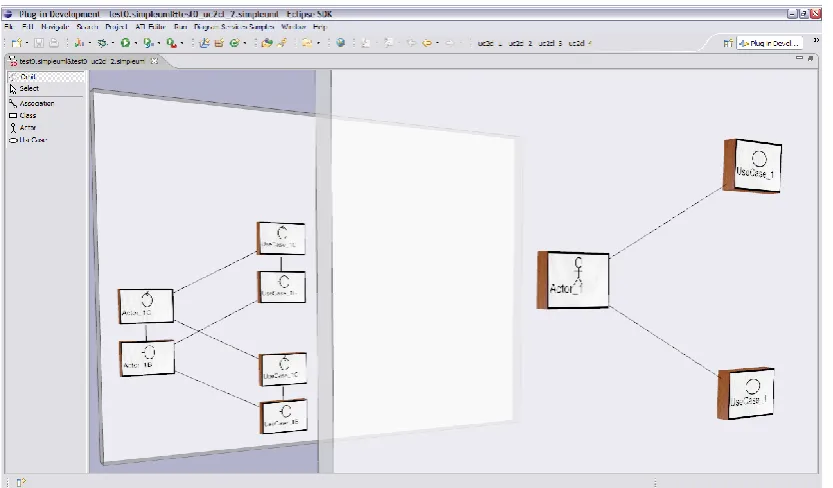The height and width of the screenshot is (488, 833).
Task: Click the New Java Package icon
Action: 219,43
